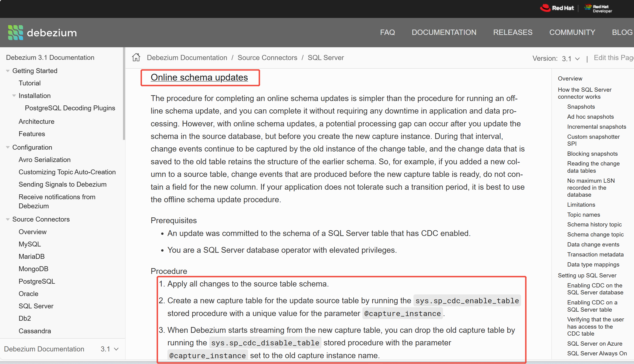Collapse the Getting Started section
The width and height of the screenshot is (634, 364).
8,71
